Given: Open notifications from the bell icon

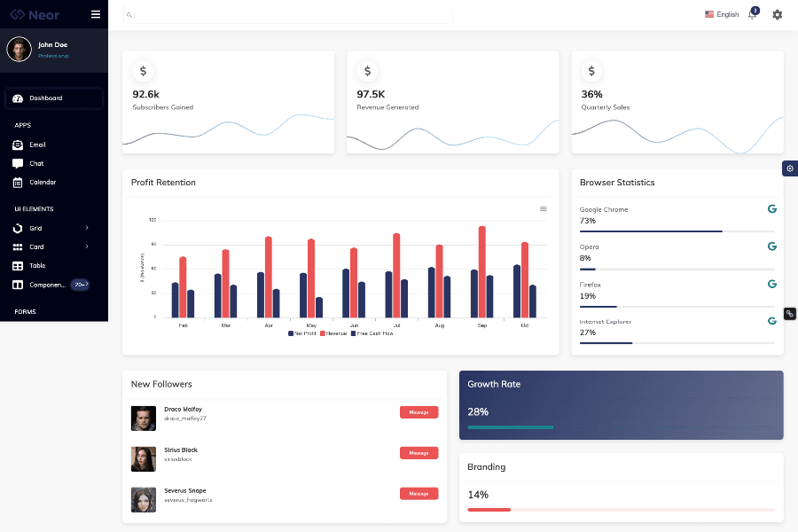Looking at the screenshot, I should (x=752, y=14).
